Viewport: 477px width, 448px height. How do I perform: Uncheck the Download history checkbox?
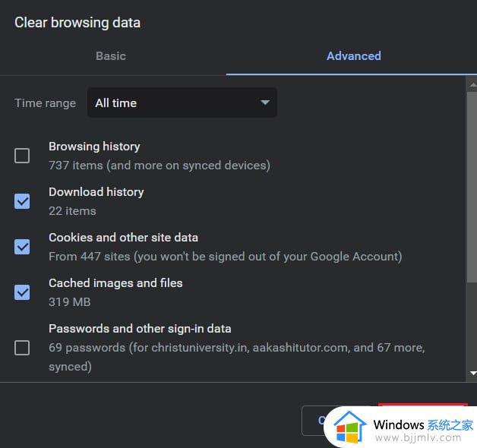[x=22, y=201]
